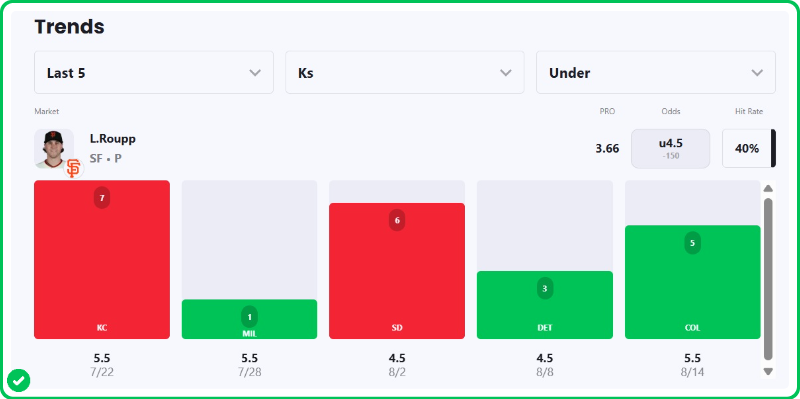This screenshot has width=800, height=399.
Task: Click the L.Roupp player name
Action: (x=113, y=139)
